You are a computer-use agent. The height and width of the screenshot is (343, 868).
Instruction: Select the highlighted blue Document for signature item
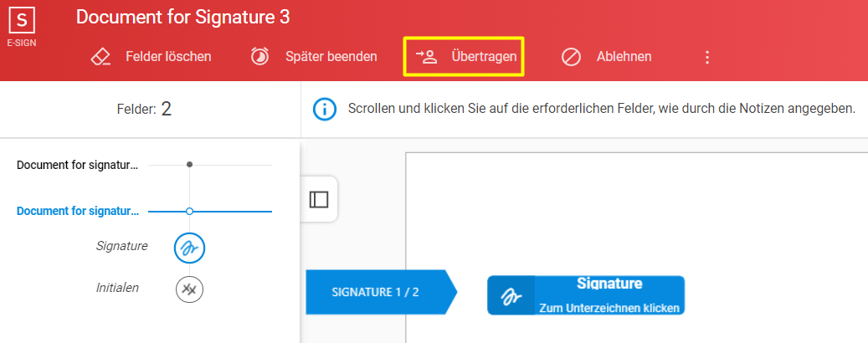coord(78,212)
